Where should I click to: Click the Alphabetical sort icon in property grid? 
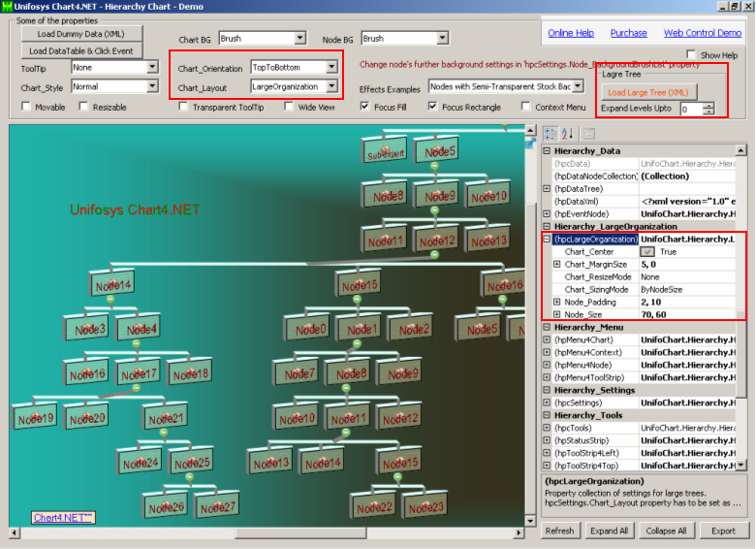[568, 133]
